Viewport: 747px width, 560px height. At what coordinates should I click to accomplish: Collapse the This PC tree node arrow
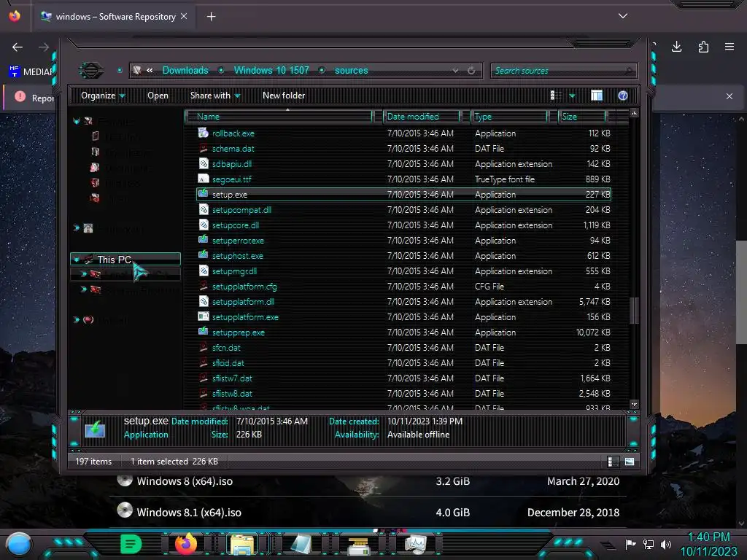point(76,260)
